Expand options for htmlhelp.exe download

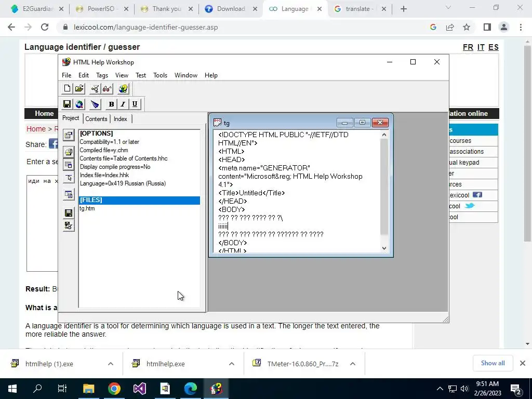(x=232, y=364)
